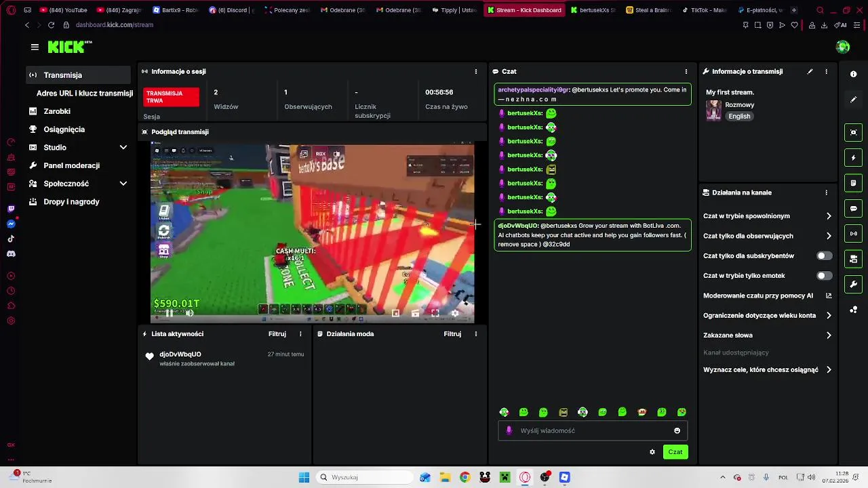Click the purple microphone icon in message box

(509, 430)
